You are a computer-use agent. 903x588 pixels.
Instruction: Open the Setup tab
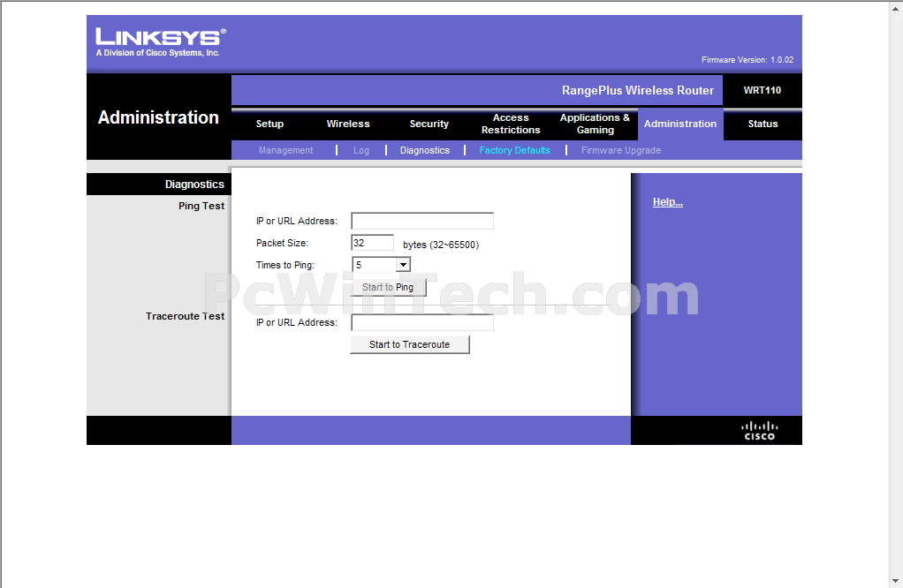[x=269, y=124]
